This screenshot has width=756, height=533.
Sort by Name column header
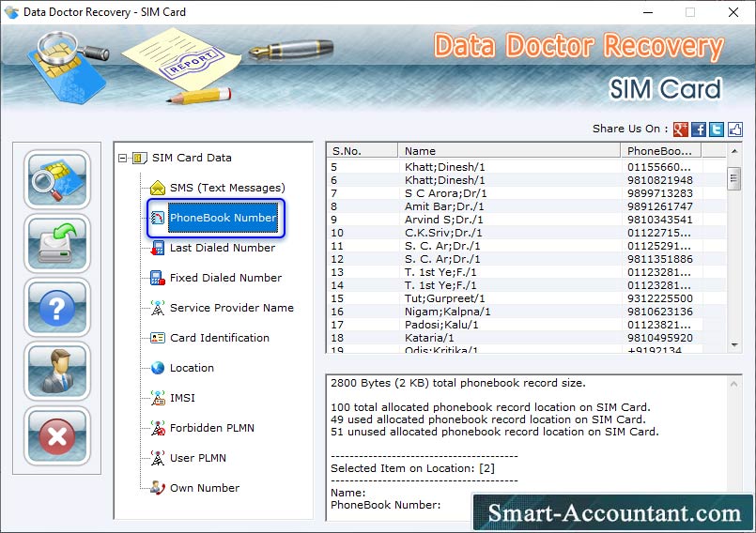pos(509,151)
